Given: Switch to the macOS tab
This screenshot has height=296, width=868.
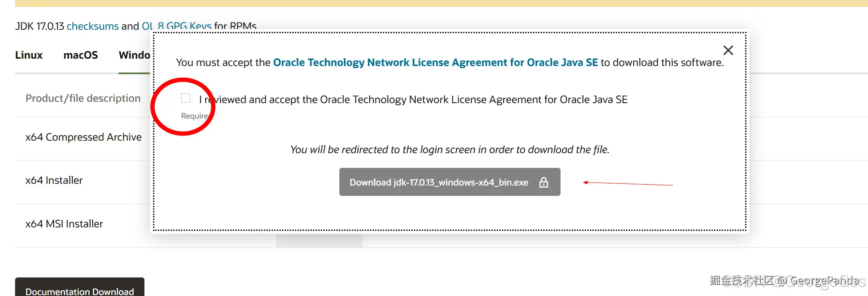Looking at the screenshot, I should [x=81, y=55].
